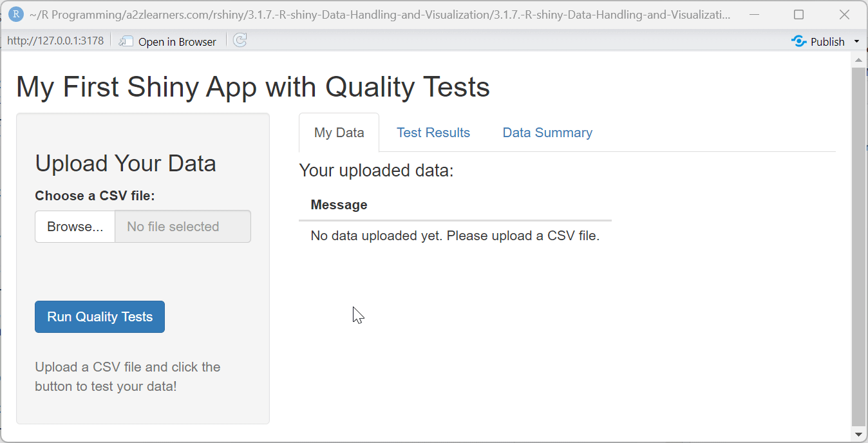Click the Open in Browser label
Image resolution: width=868 pixels, height=443 pixels.
pos(176,41)
